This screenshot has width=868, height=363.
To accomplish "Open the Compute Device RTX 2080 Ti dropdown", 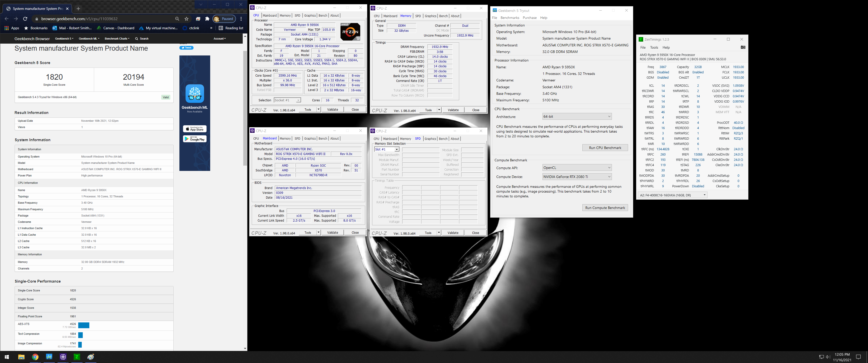I will [577, 177].
